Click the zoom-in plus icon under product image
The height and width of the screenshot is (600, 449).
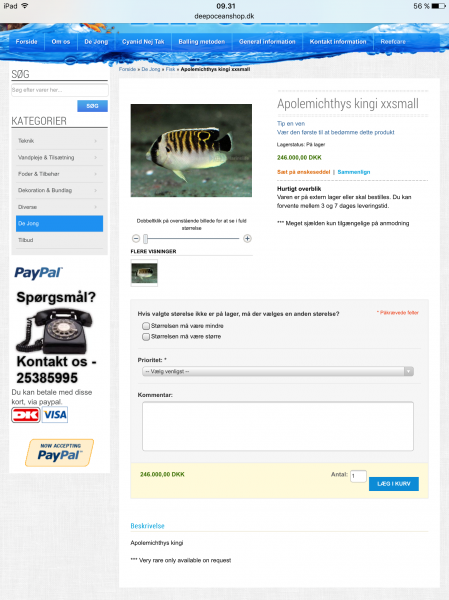pos(247,238)
